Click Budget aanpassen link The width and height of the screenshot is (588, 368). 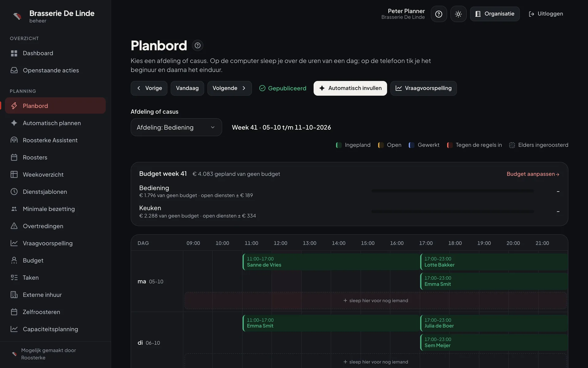click(x=533, y=174)
